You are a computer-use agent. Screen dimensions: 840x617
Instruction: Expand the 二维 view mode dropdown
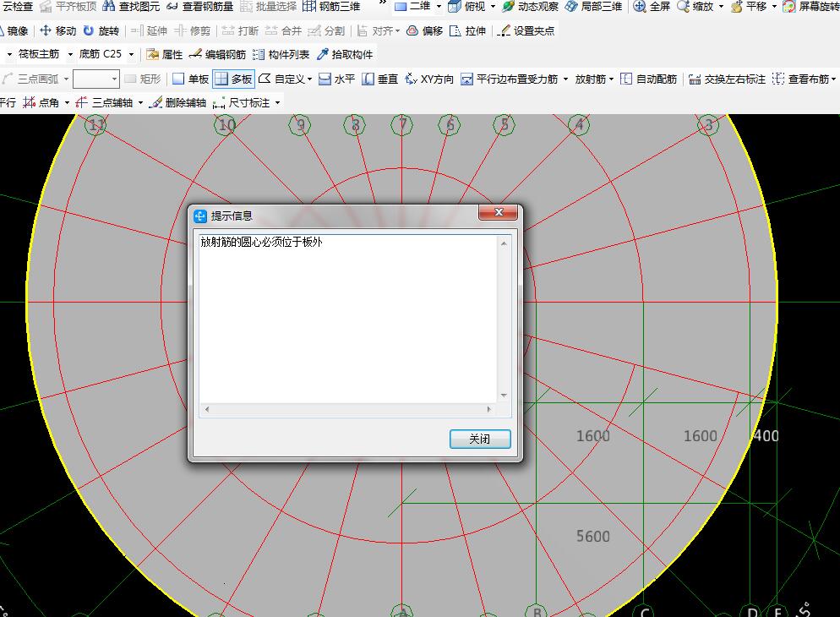(x=439, y=6)
